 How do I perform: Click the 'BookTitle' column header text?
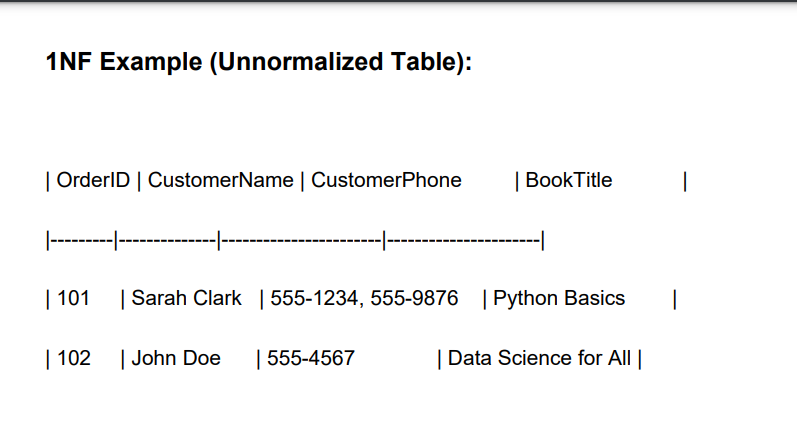click(569, 180)
